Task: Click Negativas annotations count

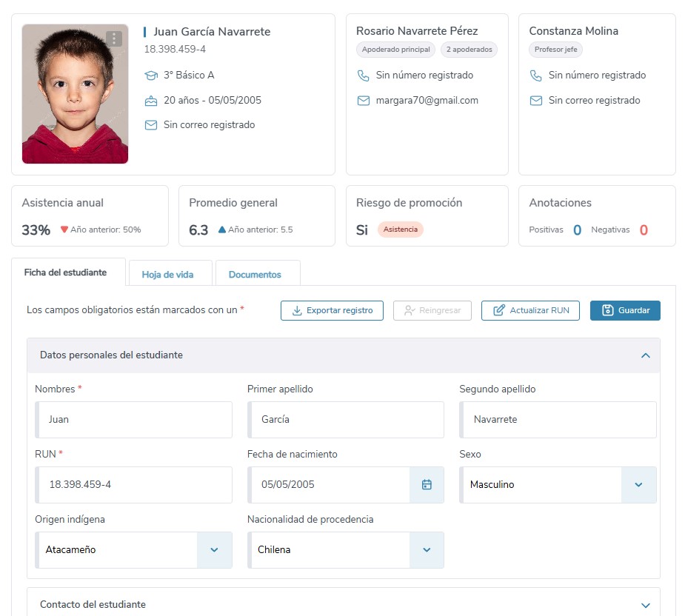Action: pos(644,230)
